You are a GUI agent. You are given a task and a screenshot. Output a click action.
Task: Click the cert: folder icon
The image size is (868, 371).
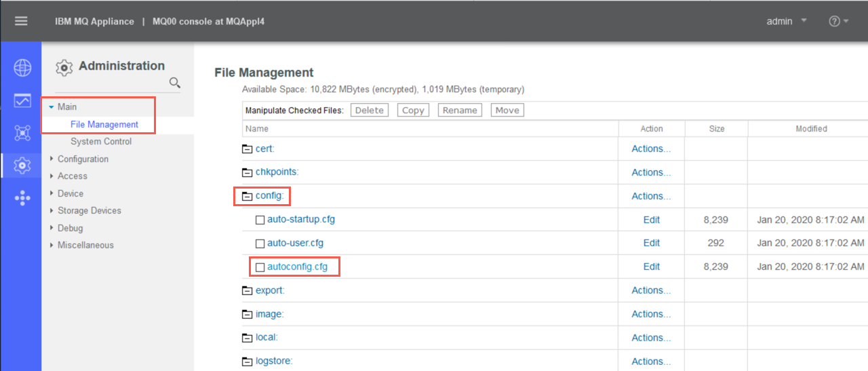(247, 149)
